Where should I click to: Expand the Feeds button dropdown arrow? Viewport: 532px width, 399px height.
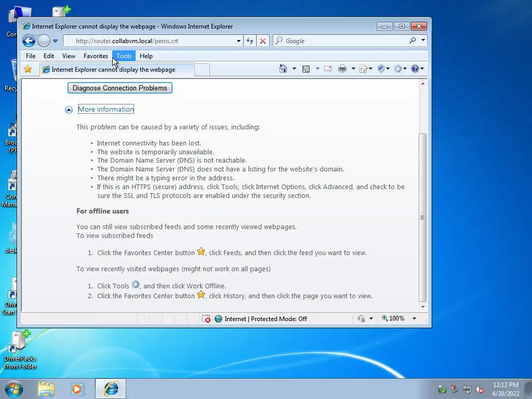pos(317,69)
